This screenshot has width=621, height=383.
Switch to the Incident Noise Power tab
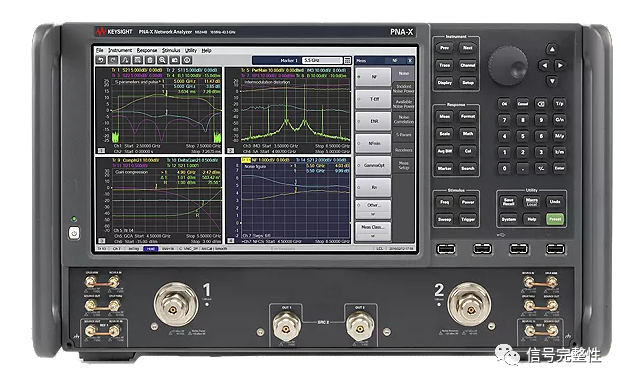tap(403, 89)
